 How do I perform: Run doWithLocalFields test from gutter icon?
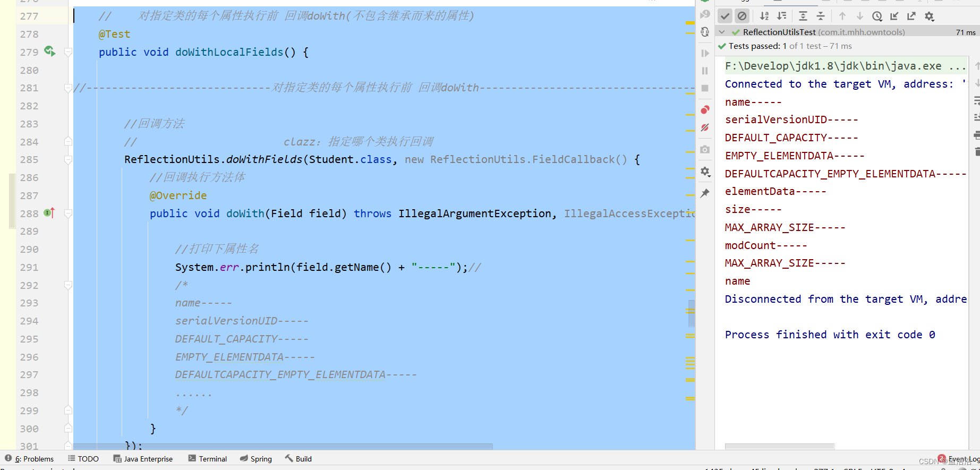pos(49,52)
